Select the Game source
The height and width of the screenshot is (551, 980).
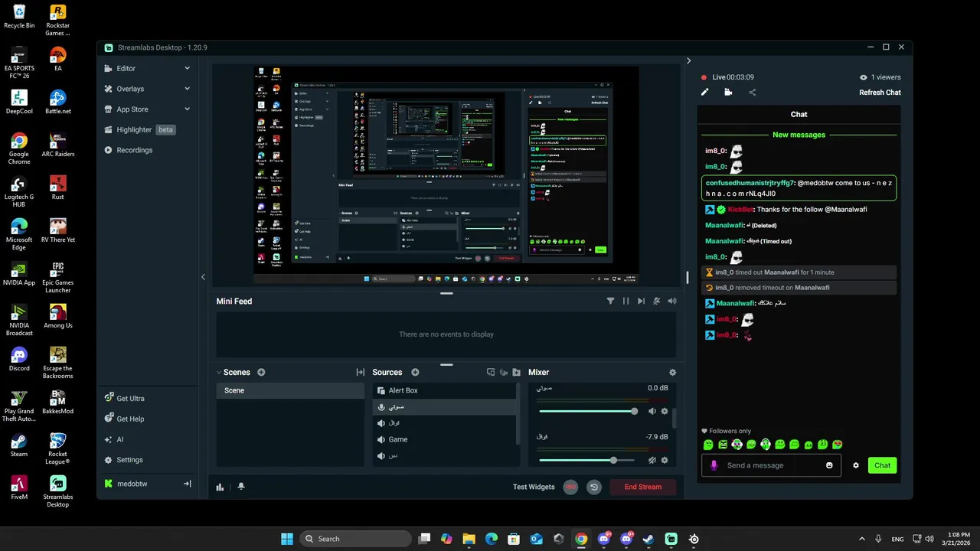(x=445, y=439)
